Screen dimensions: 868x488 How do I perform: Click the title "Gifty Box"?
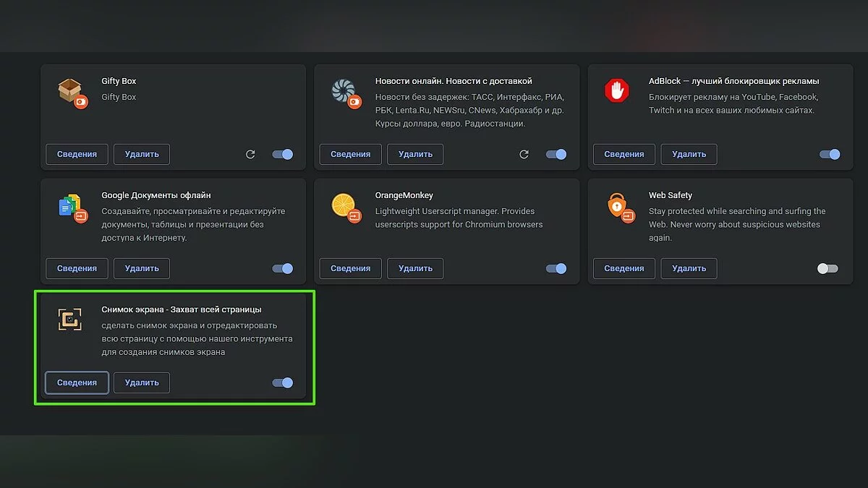point(119,81)
